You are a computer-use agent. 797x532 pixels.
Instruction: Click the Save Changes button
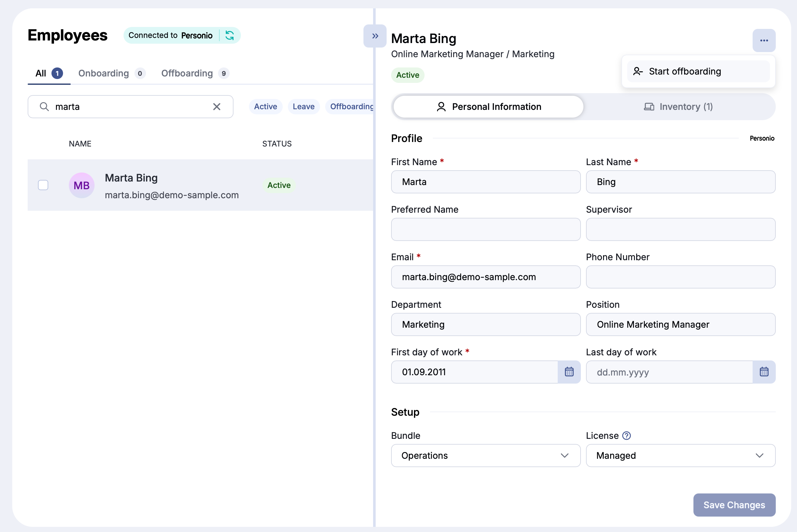click(x=734, y=505)
